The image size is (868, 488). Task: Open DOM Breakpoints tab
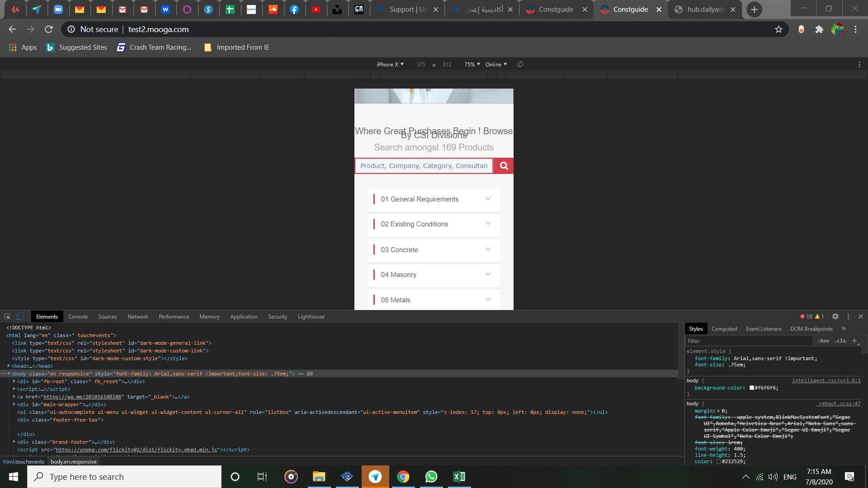[811, 328]
